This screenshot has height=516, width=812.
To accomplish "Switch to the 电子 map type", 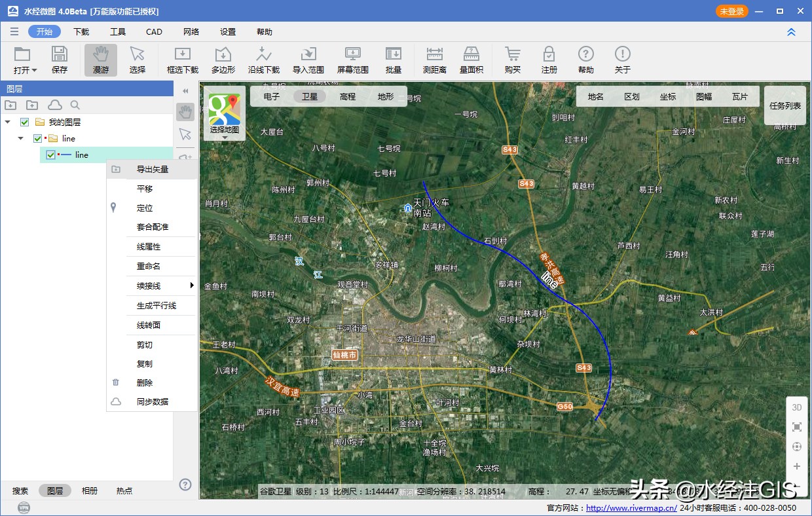I will coord(272,96).
